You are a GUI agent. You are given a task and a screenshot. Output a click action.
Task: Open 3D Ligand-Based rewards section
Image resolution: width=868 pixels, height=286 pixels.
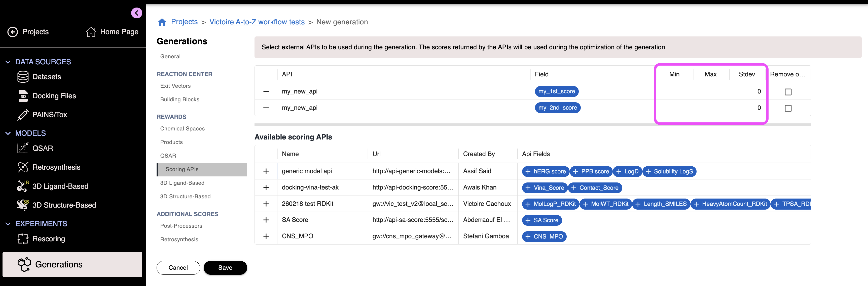point(182,183)
